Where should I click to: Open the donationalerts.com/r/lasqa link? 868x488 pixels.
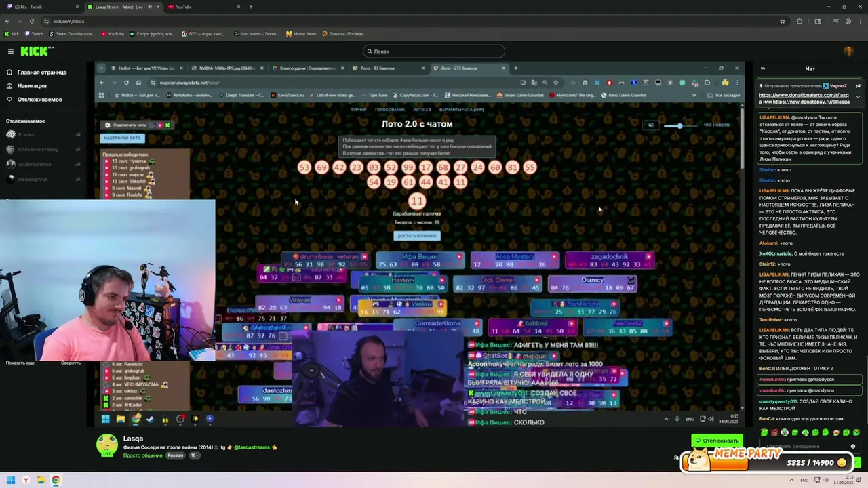click(x=804, y=95)
